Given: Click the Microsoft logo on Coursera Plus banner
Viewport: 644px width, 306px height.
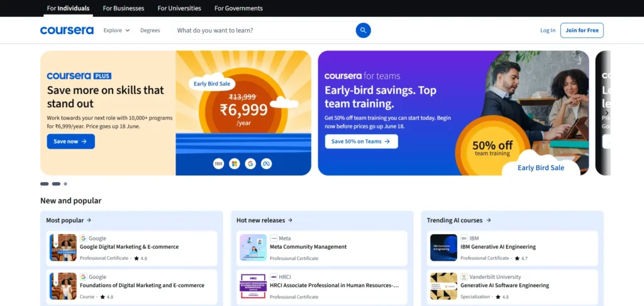Looking at the screenshot, I should point(235,164).
